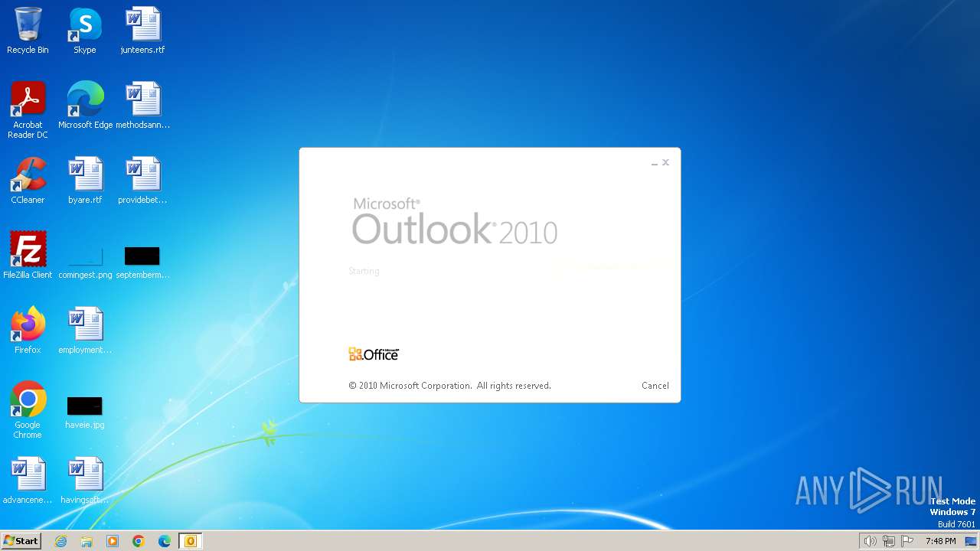
Task: Select the advancene... document icon
Action: [28, 481]
